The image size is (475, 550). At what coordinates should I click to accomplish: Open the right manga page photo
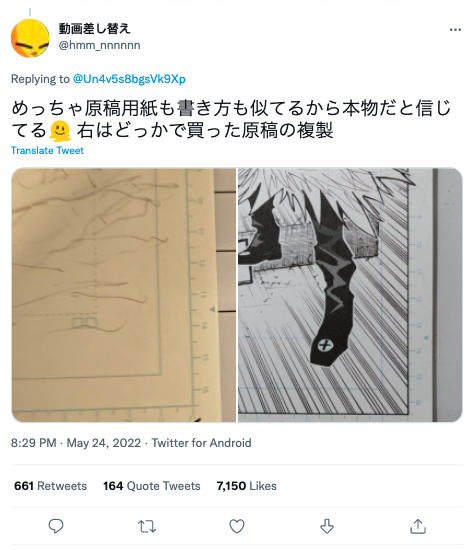click(x=350, y=295)
